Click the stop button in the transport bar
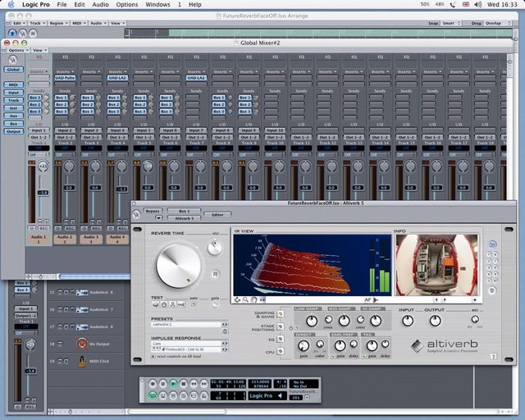The image size is (525, 420). click(184, 384)
